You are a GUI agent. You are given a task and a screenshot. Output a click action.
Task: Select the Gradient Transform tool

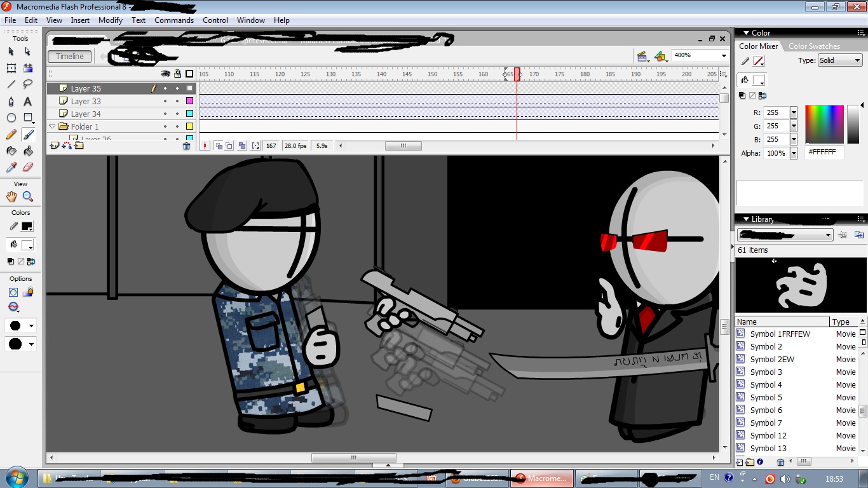28,68
